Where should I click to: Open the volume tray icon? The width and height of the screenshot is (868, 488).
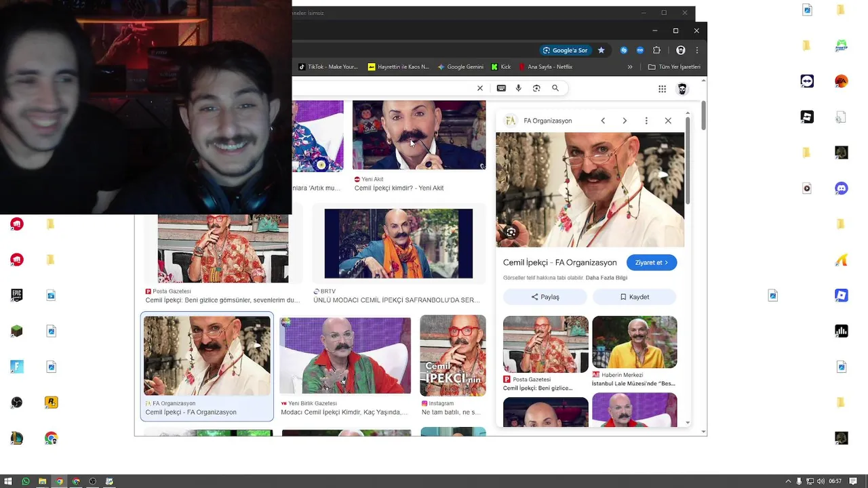coord(821,481)
